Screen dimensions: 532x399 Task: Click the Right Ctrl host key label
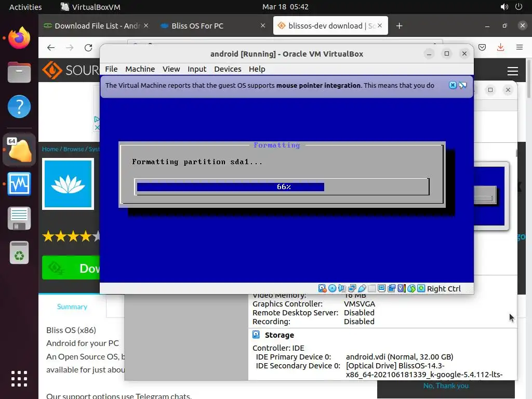coord(444,289)
